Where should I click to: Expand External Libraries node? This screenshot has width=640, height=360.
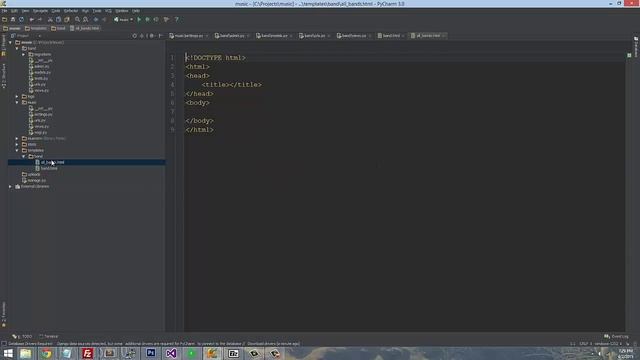pyautogui.click(x=11, y=187)
